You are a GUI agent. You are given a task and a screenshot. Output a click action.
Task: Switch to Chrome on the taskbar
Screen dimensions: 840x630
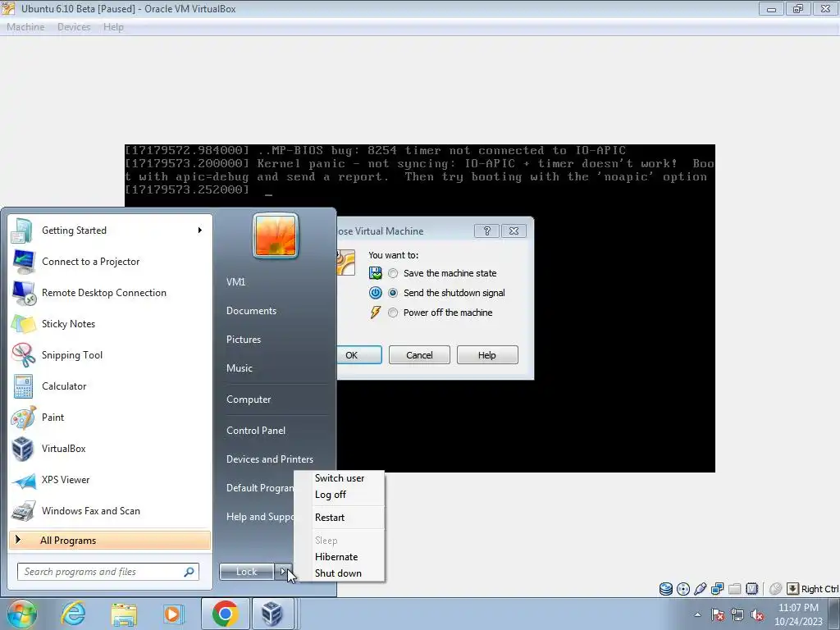tap(225, 614)
